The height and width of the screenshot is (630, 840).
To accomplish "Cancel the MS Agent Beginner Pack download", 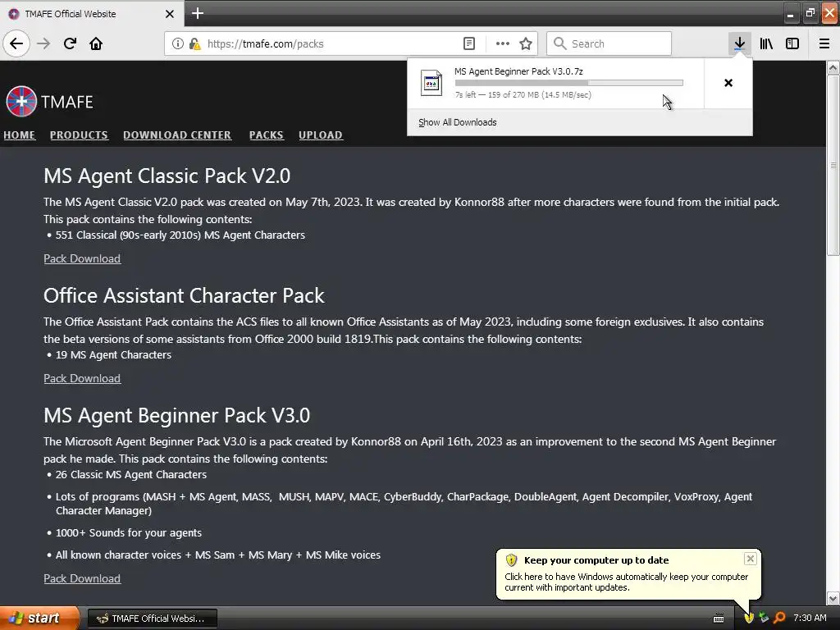I will tap(728, 83).
